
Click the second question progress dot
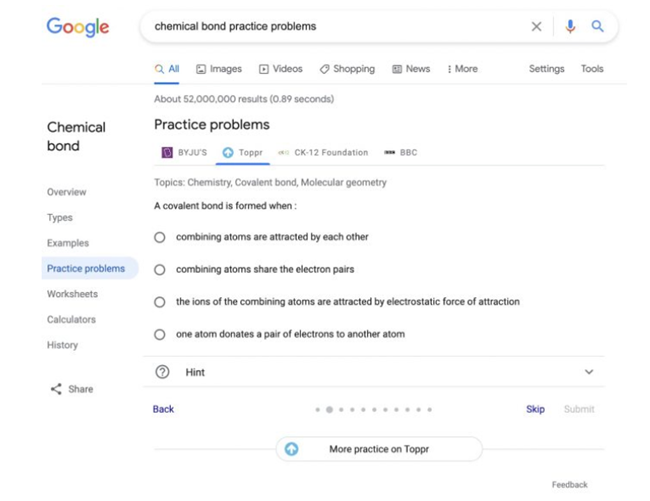point(329,409)
